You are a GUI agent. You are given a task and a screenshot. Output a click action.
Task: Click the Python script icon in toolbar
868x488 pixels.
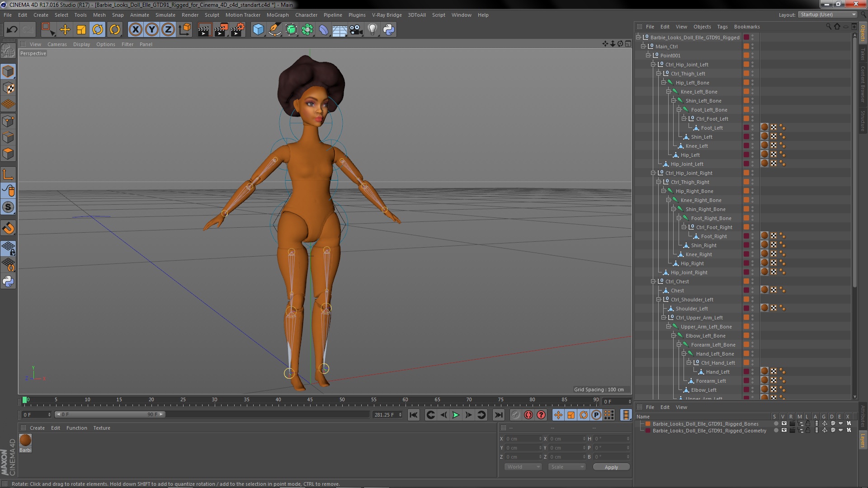pyautogui.click(x=389, y=30)
